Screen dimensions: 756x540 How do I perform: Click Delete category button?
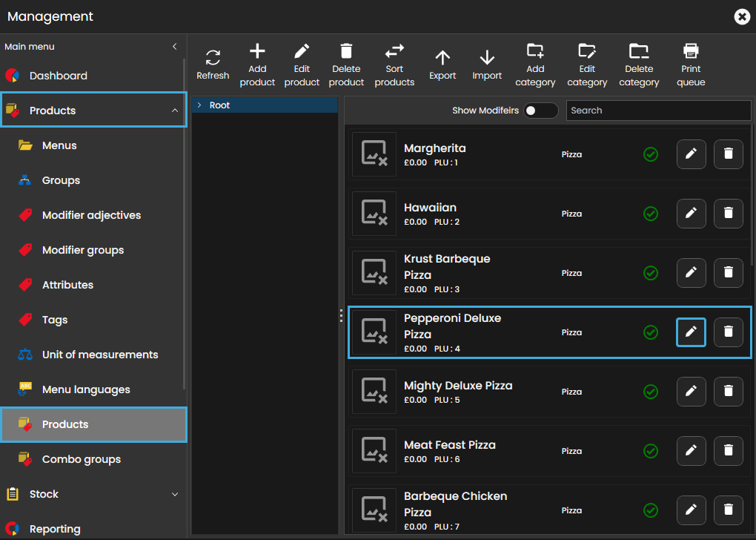[639, 65]
